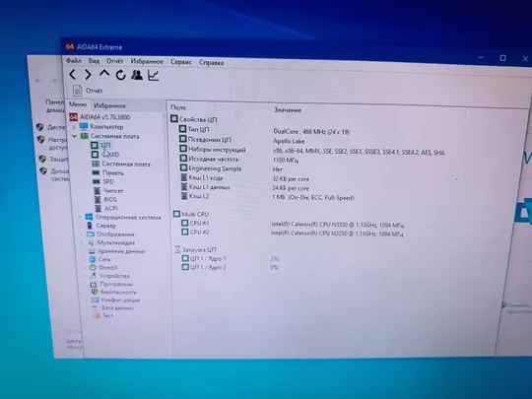
Task: Open the Справка menu
Action: point(211,63)
